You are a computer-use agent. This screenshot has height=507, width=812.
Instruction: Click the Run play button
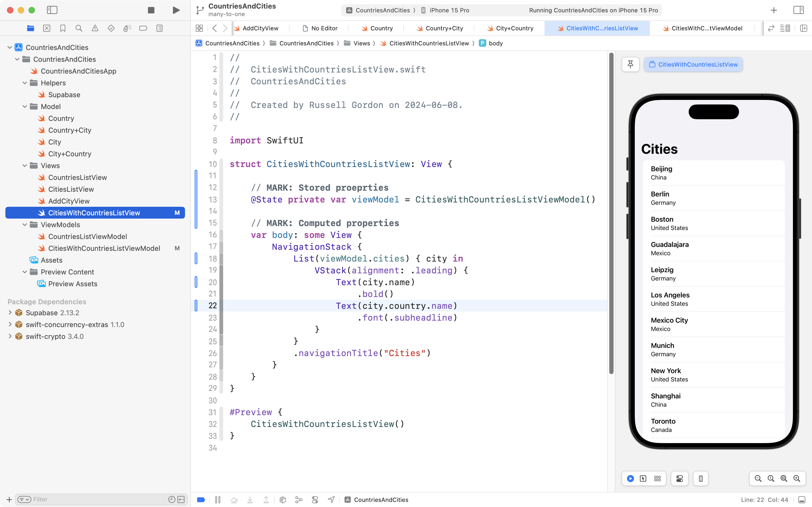coord(176,10)
